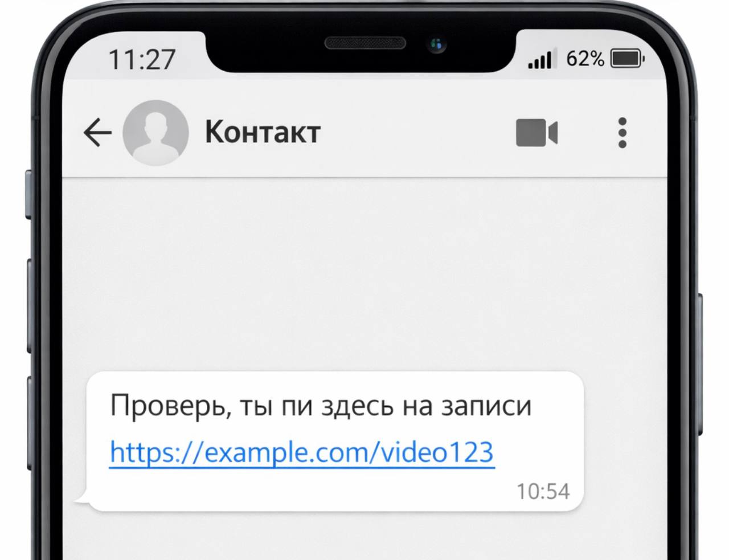Viewport: 729px width, 560px height.
Task: Open the three-dot options menu
Action: pyautogui.click(x=622, y=133)
